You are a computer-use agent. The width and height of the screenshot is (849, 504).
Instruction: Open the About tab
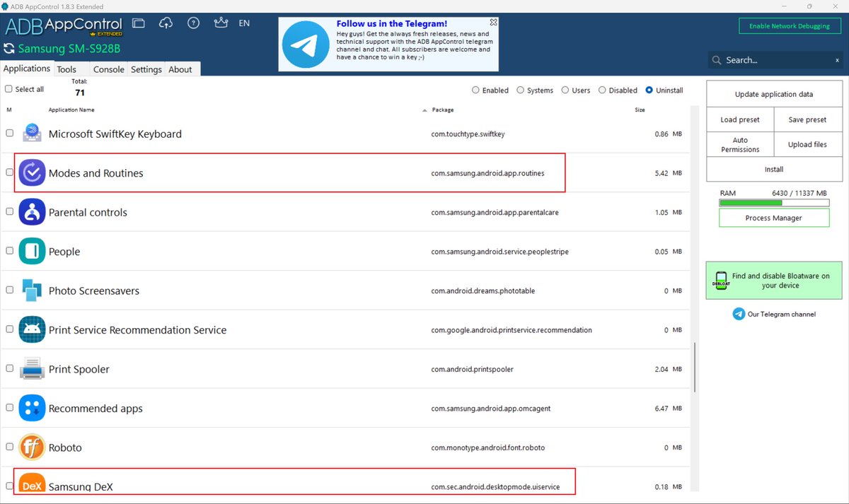coord(180,69)
